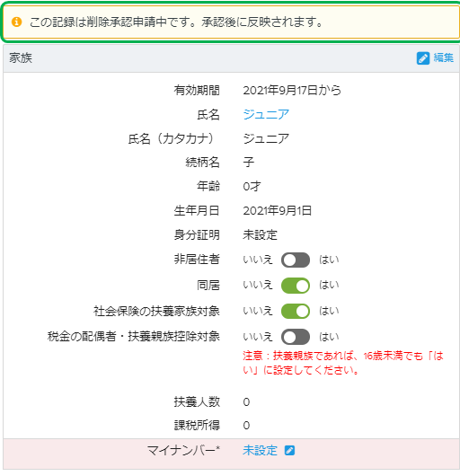Click the orange info icon in the banner
The width and height of the screenshot is (460, 476).
(17, 22)
